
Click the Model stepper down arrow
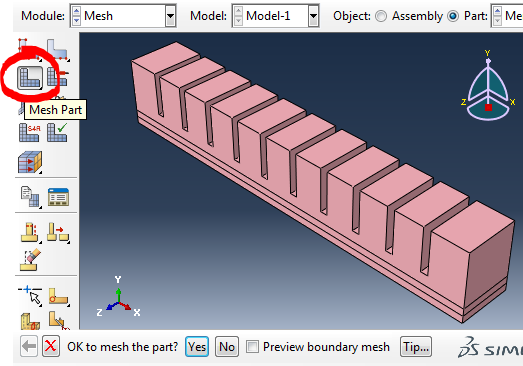click(x=238, y=21)
